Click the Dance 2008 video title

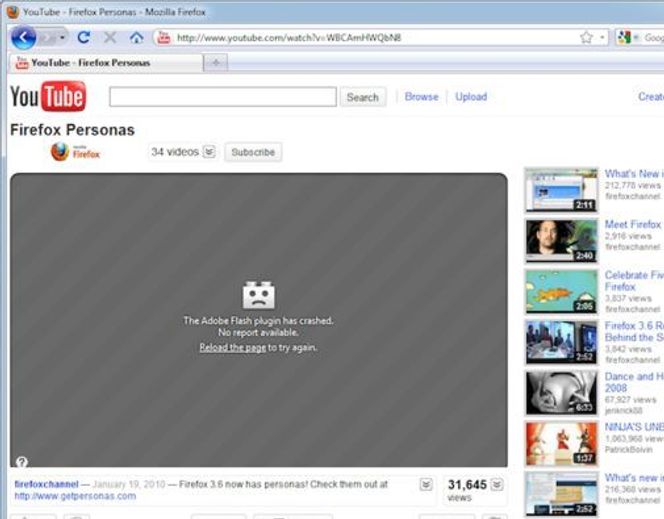pyautogui.click(x=634, y=382)
